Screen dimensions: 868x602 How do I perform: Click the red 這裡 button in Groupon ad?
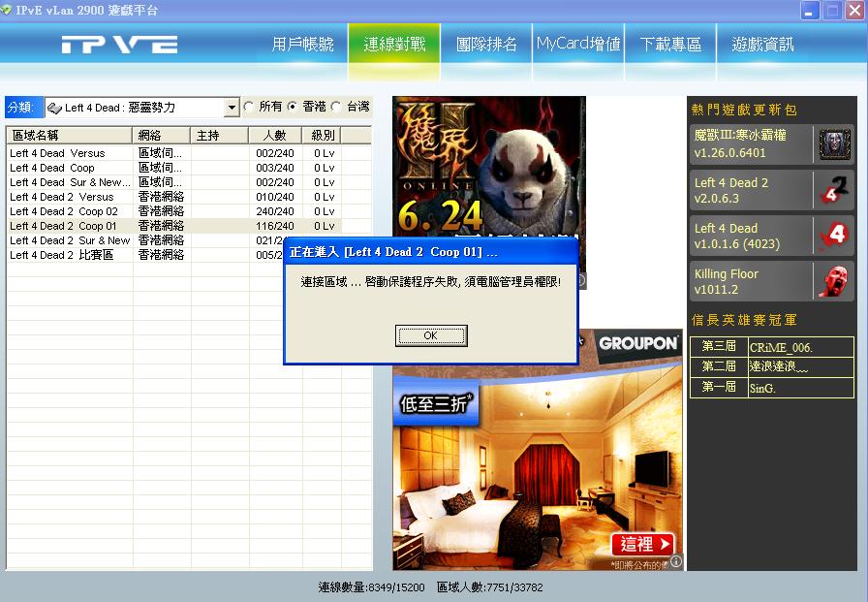coord(642,545)
